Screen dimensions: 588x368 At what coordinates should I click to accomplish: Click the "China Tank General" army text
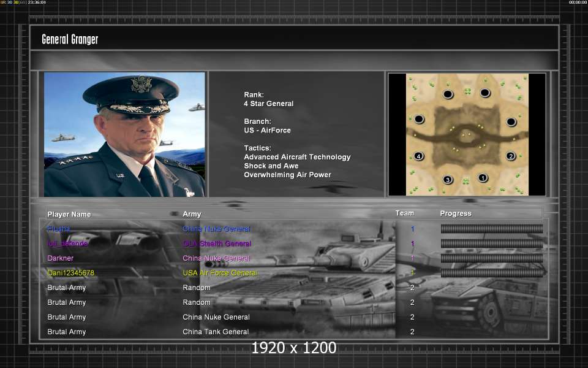[x=216, y=332]
